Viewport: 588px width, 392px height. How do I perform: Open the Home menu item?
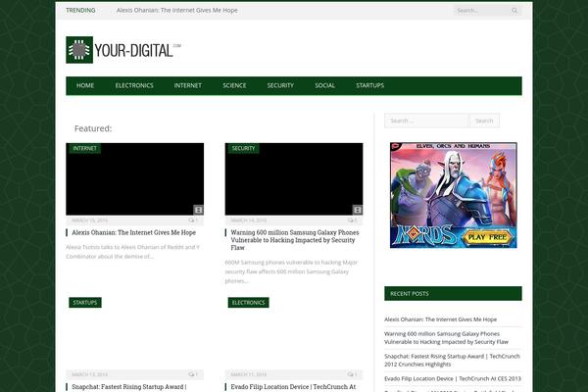click(x=85, y=85)
